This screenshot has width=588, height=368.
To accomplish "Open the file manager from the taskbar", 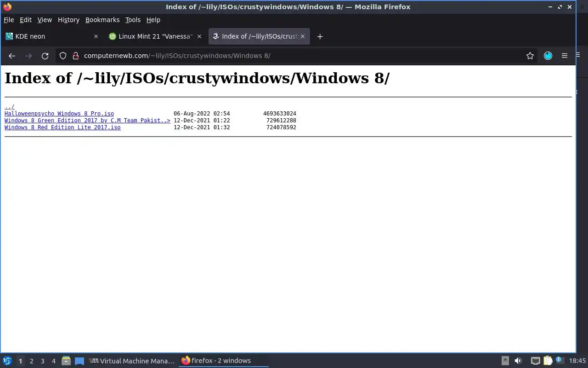I will 66,361.
